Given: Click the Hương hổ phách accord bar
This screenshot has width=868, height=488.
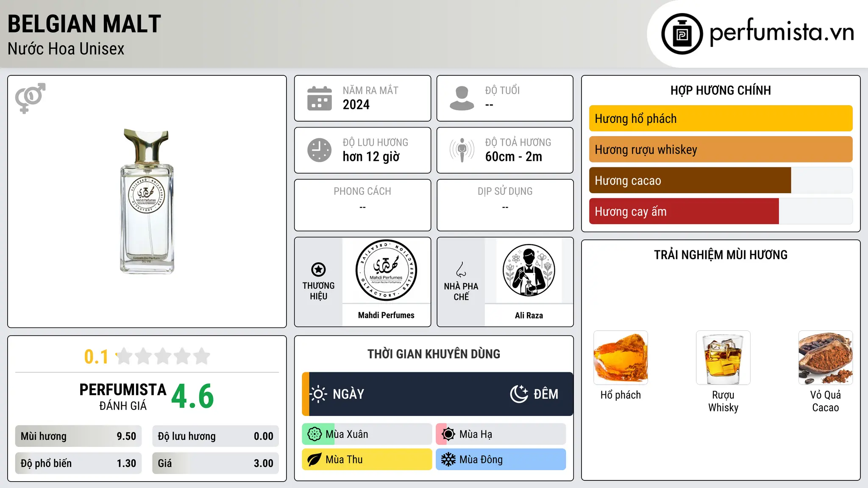Looking at the screenshot, I should coord(721,119).
